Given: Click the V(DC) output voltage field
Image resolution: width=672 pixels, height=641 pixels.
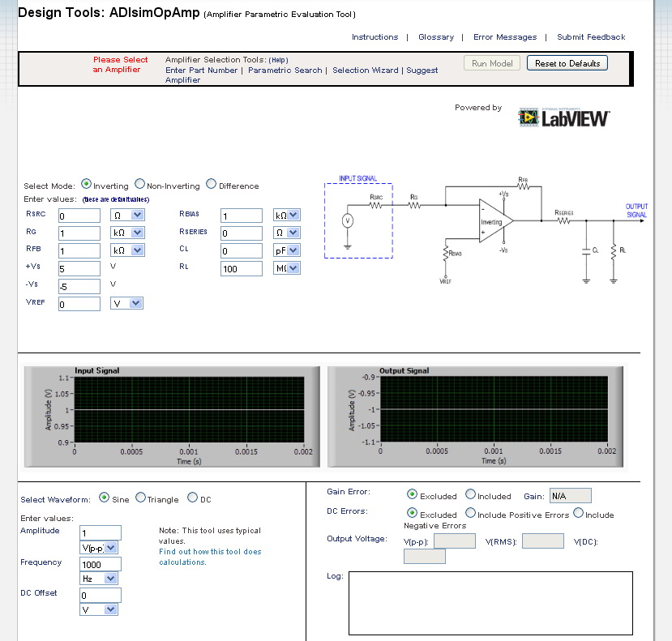Looking at the screenshot, I should coord(424,556).
